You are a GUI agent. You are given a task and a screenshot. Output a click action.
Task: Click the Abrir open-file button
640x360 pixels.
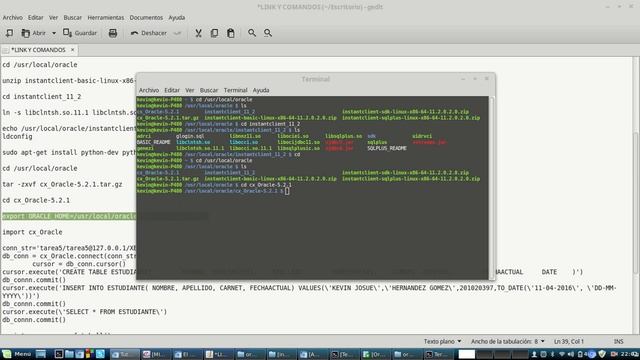33,33
